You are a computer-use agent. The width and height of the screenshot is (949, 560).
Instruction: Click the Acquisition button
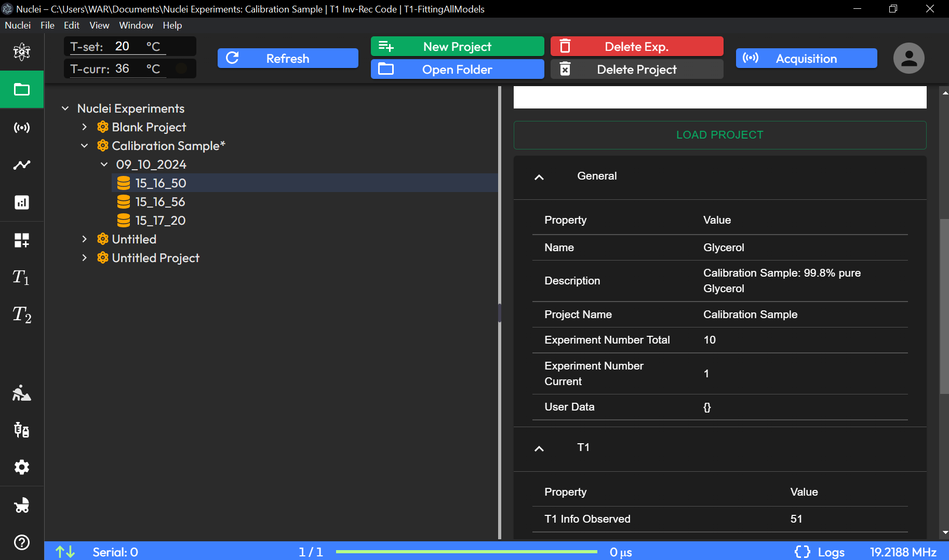[806, 58]
